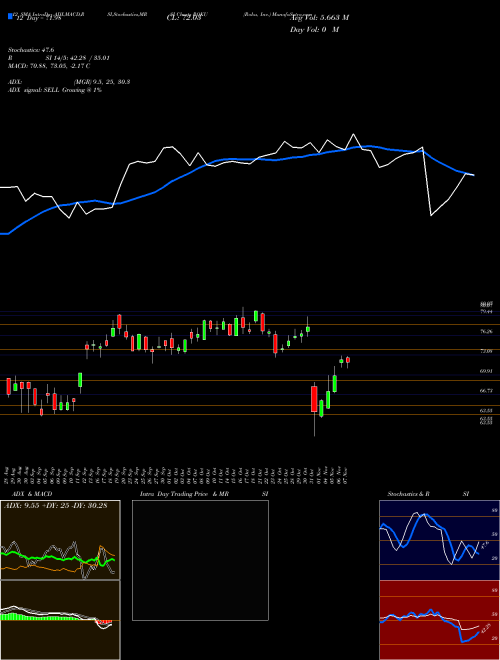Click the 'Day Vol: 0 M' label
This screenshot has width=500, height=660.
coord(314,29)
